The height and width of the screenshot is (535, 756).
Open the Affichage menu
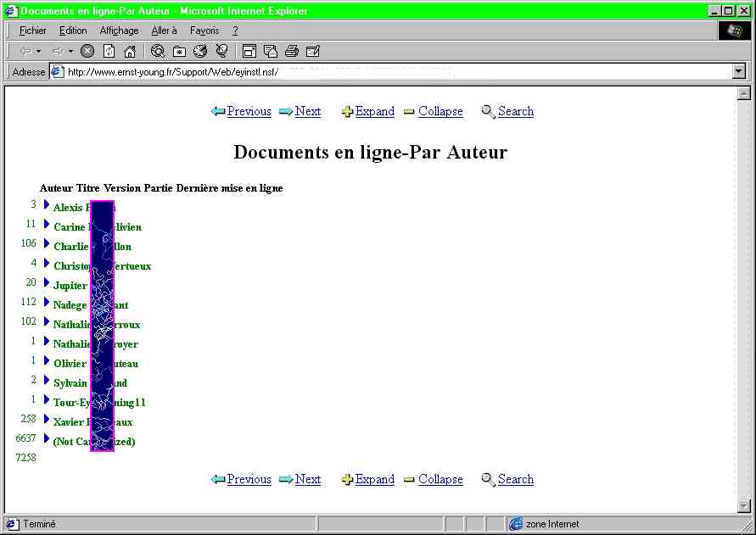click(x=119, y=31)
